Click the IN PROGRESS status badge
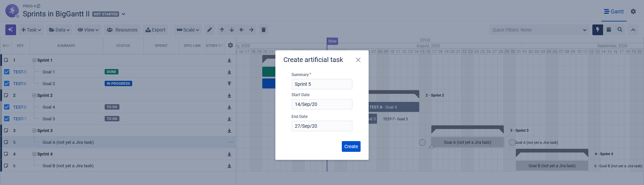 [x=118, y=83]
